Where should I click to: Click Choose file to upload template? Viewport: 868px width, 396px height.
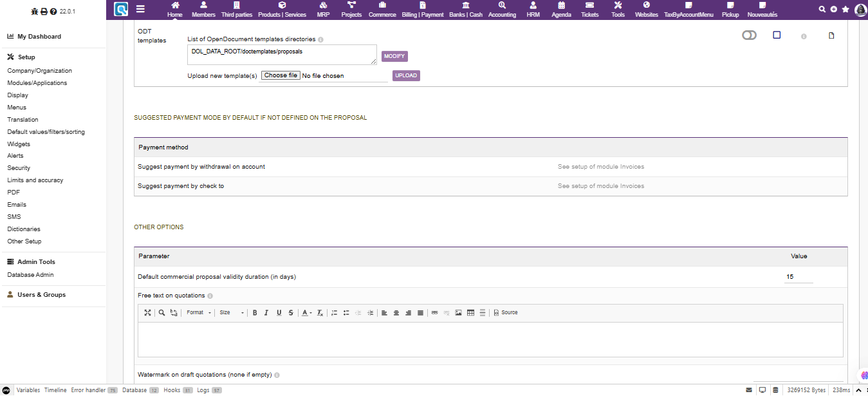281,75
